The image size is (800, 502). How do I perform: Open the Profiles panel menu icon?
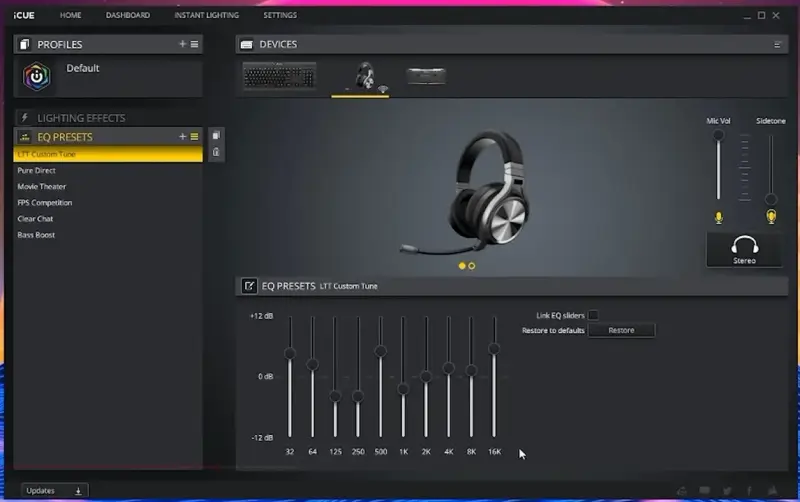click(x=194, y=44)
